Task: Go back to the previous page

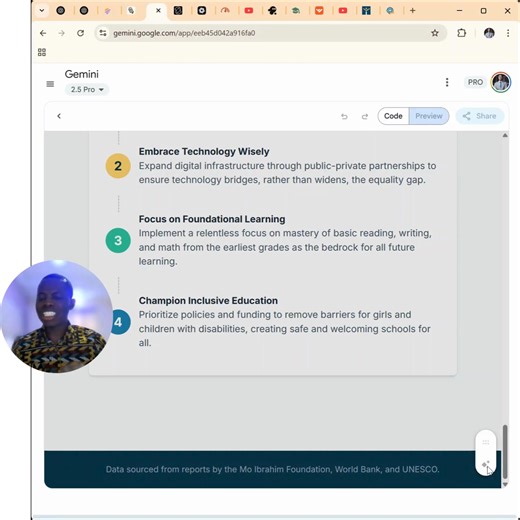Action: (x=43, y=33)
